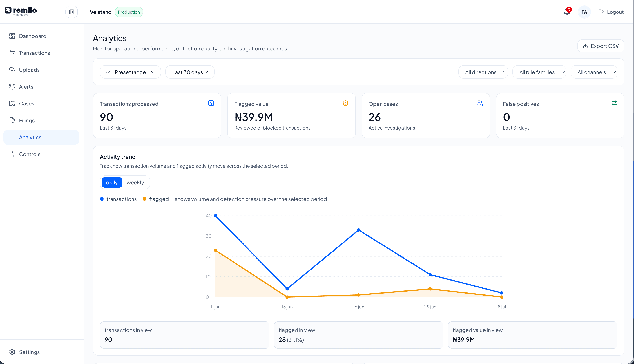Toggle the flagged legend series

(155, 199)
